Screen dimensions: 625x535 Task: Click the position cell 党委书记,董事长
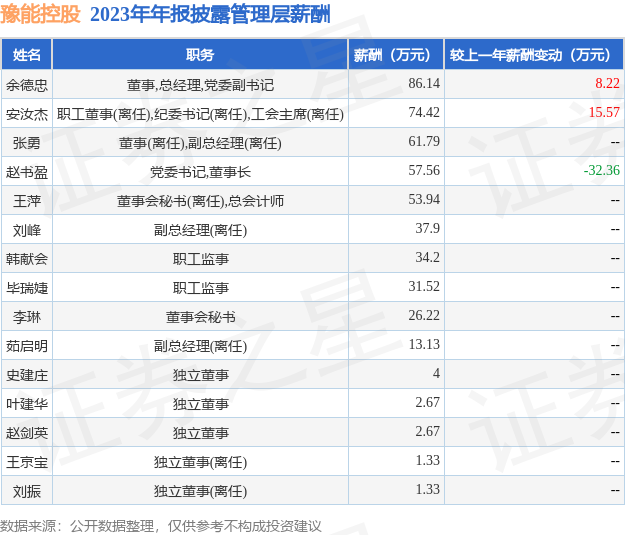point(200,172)
